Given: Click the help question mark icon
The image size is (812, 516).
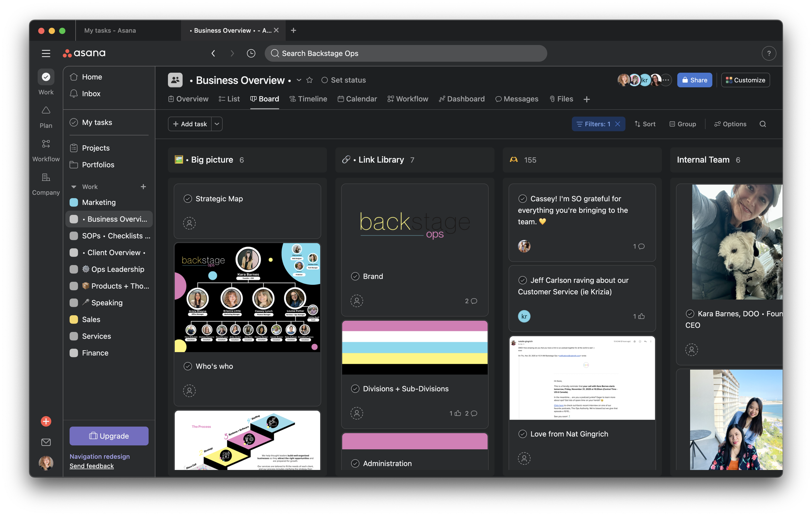Looking at the screenshot, I should [768, 53].
